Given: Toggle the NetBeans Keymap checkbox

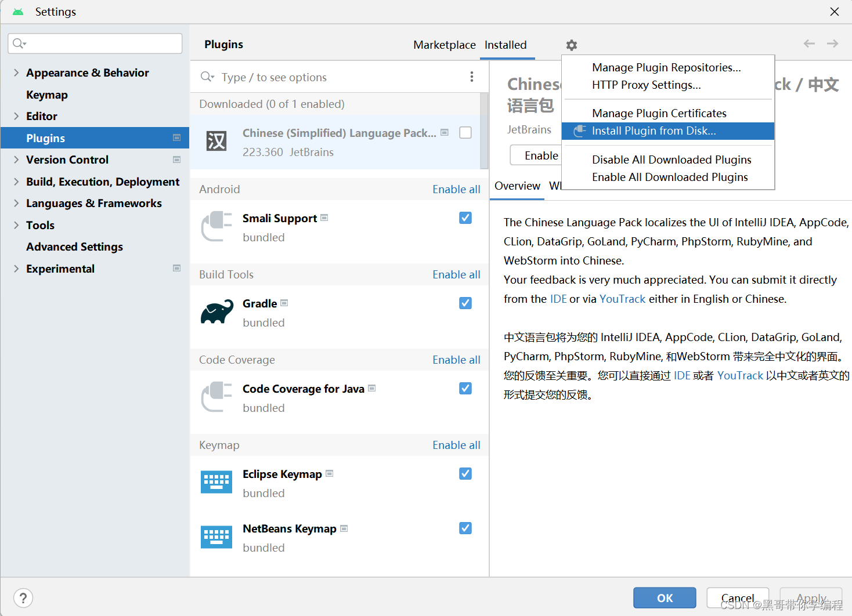Looking at the screenshot, I should (465, 528).
